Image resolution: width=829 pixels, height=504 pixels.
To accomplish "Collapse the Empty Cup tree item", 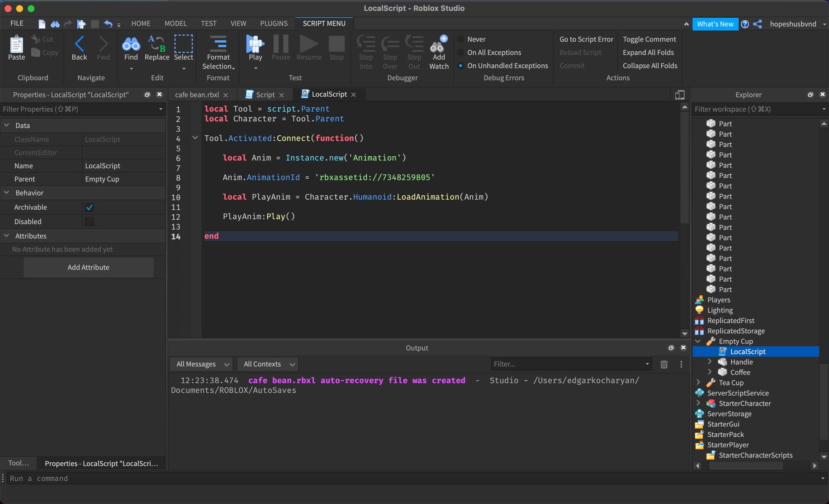I will [698, 341].
